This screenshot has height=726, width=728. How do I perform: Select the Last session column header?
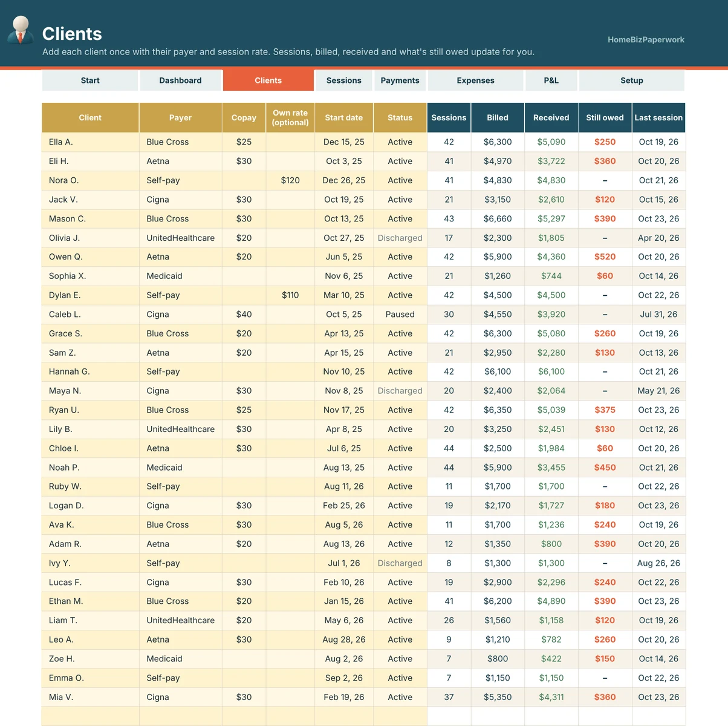(658, 118)
